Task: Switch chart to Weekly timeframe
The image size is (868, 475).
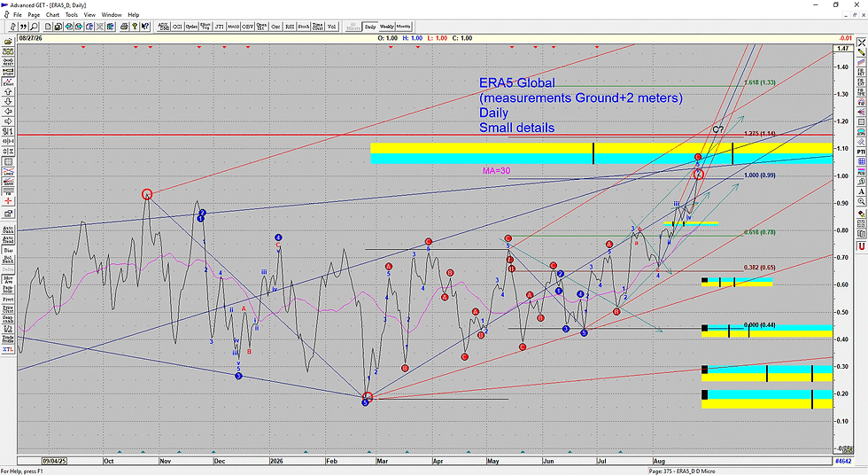Action: 387,26
